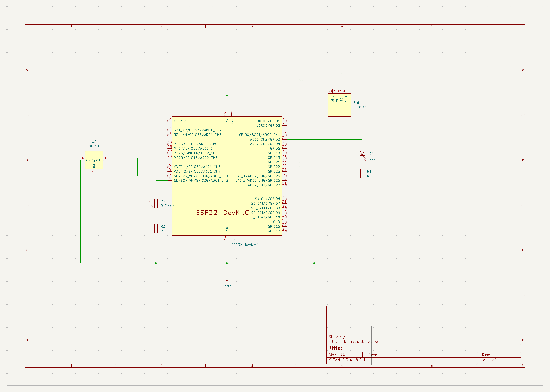The height and width of the screenshot is (392, 550).
Task: Select the R1 resistor symbol
Action: (x=362, y=174)
